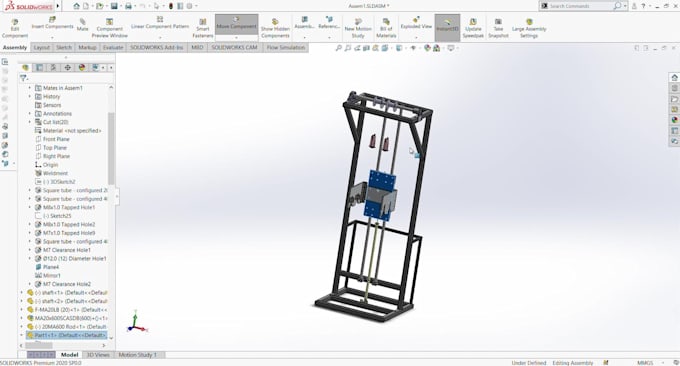Screen dimensions: 680x366
Task: Open the Markup ribbon tab
Action: tap(87, 48)
